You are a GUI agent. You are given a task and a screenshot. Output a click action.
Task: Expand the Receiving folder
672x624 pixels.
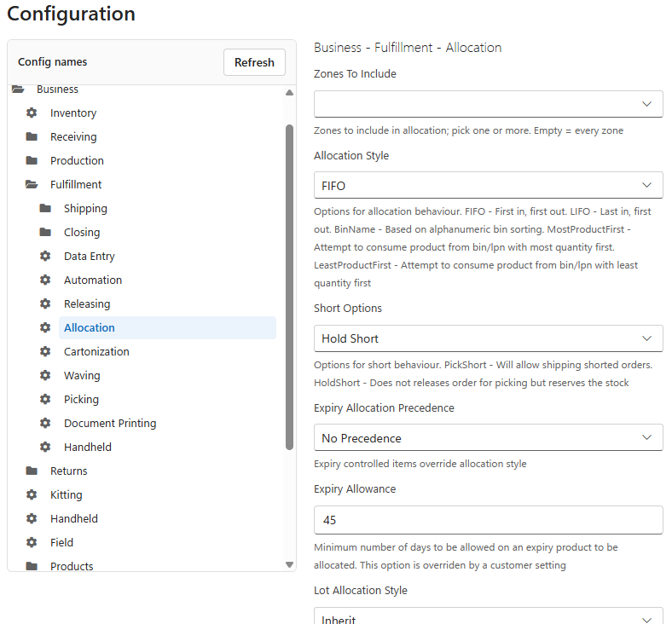coord(73,136)
